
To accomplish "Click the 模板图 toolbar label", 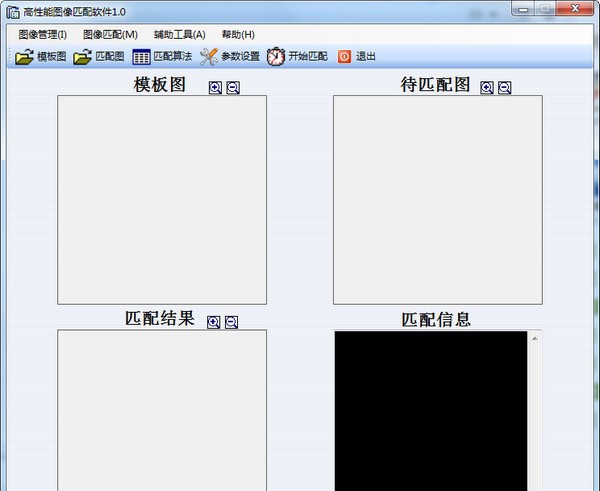I will click(52, 57).
